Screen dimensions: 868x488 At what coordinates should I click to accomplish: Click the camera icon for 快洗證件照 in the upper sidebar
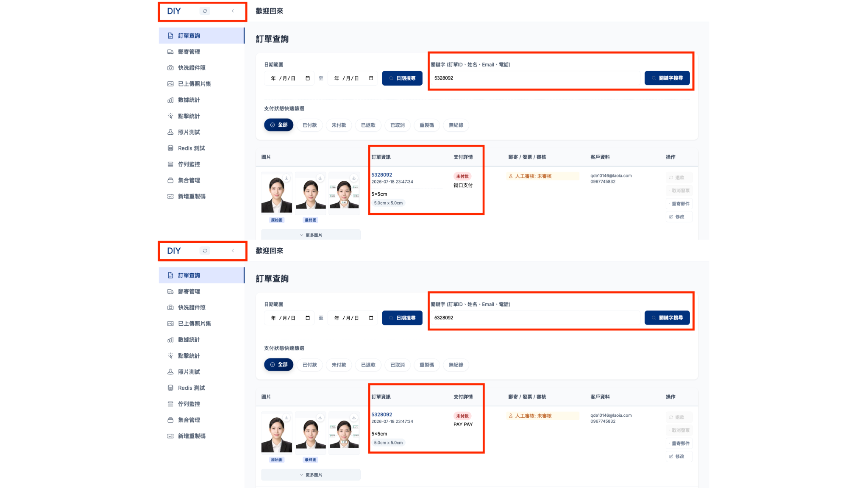coord(170,68)
